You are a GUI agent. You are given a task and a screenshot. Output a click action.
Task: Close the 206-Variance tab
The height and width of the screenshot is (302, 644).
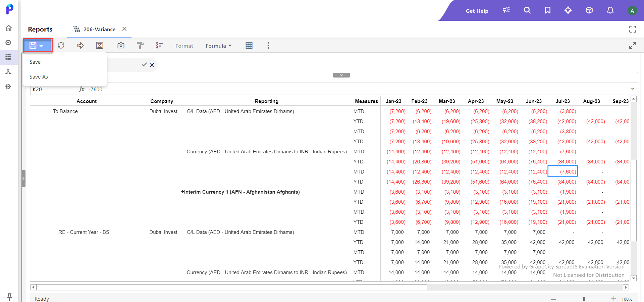[x=124, y=29]
